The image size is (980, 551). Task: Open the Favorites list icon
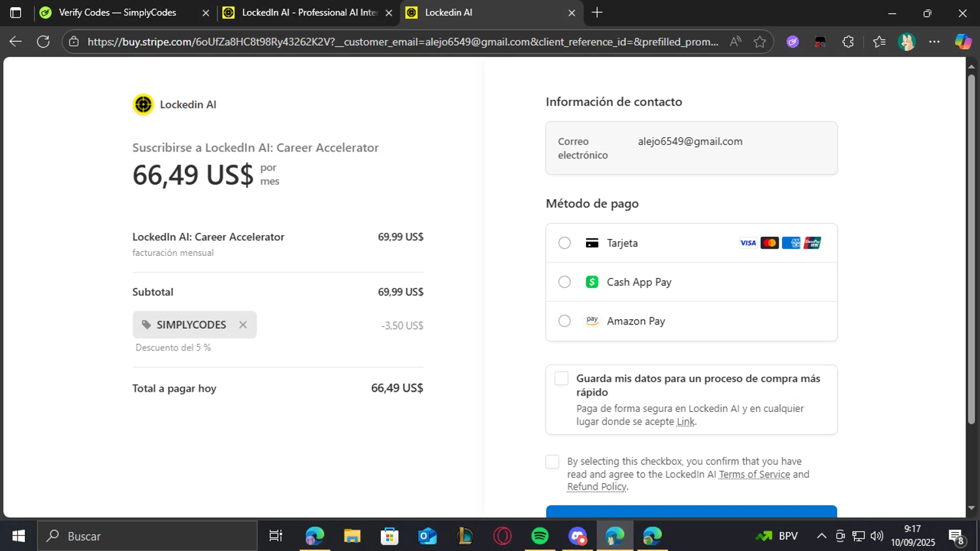click(x=879, y=42)
